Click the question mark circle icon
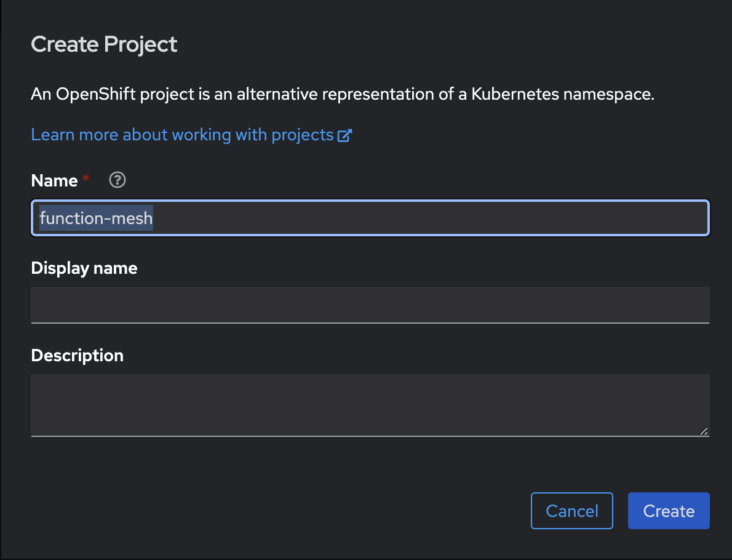This screenshot has height=560, width=732. pyautogui.click(x=117, y=180)
